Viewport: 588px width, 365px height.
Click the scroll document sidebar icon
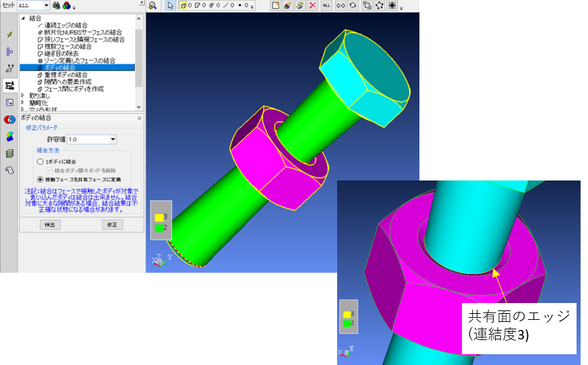click(x=9, y=170)
